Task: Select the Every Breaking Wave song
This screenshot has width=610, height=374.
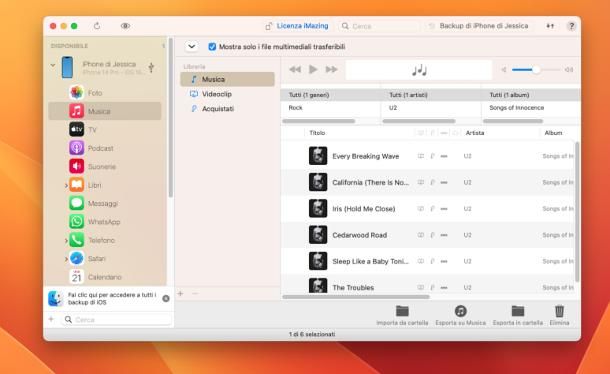Action: tap(427, 156)
